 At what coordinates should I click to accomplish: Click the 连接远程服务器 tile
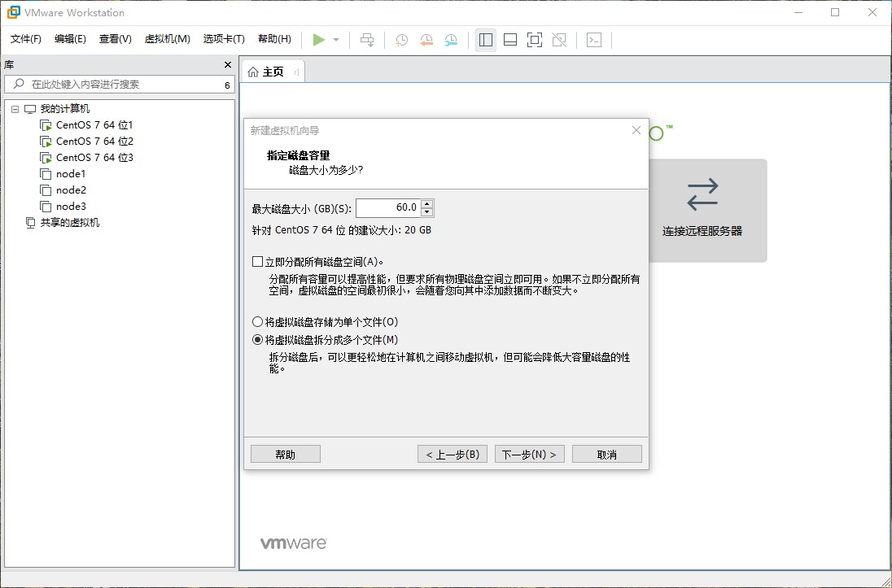tap(708, 211)
